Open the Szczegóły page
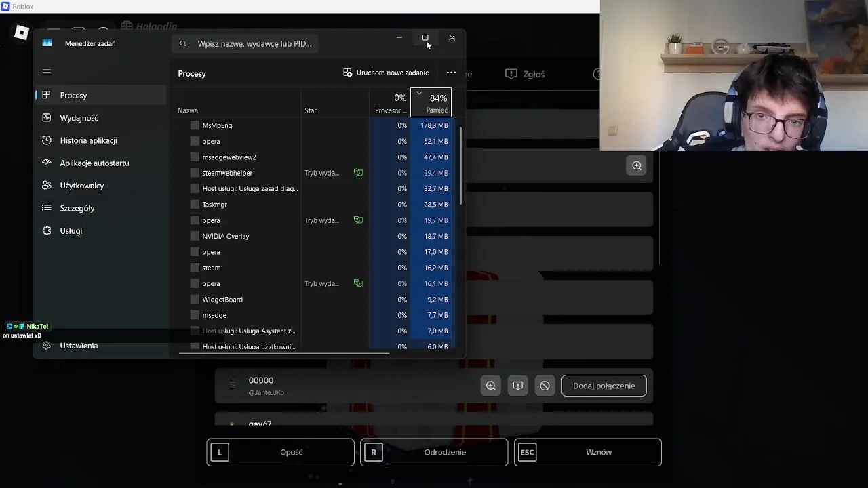 point(100,208)
